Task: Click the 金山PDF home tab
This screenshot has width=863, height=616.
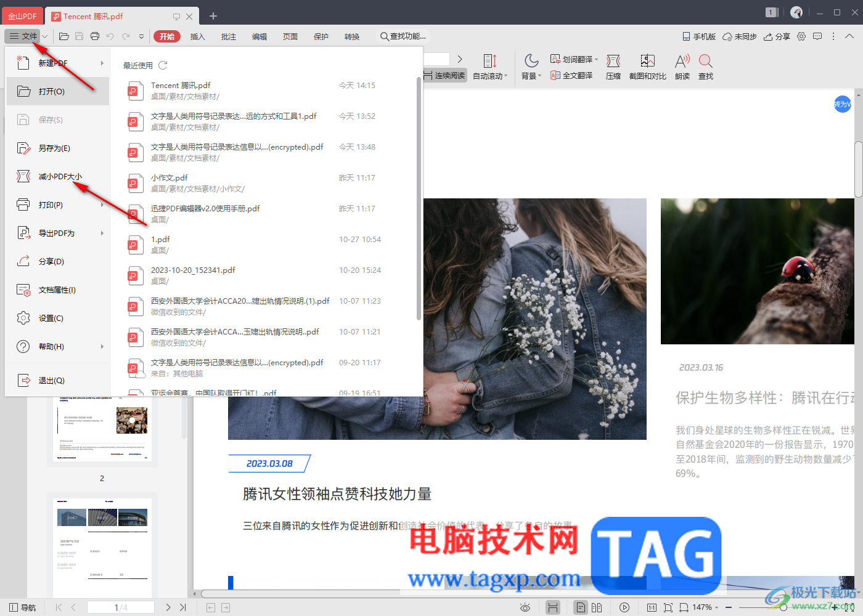Action: [x=22, y=16]
